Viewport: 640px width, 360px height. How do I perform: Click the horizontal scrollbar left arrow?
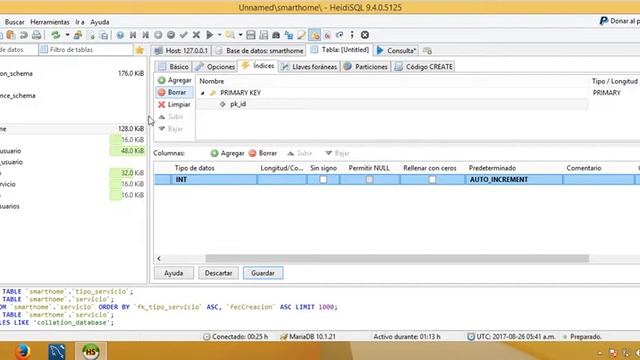159,258
